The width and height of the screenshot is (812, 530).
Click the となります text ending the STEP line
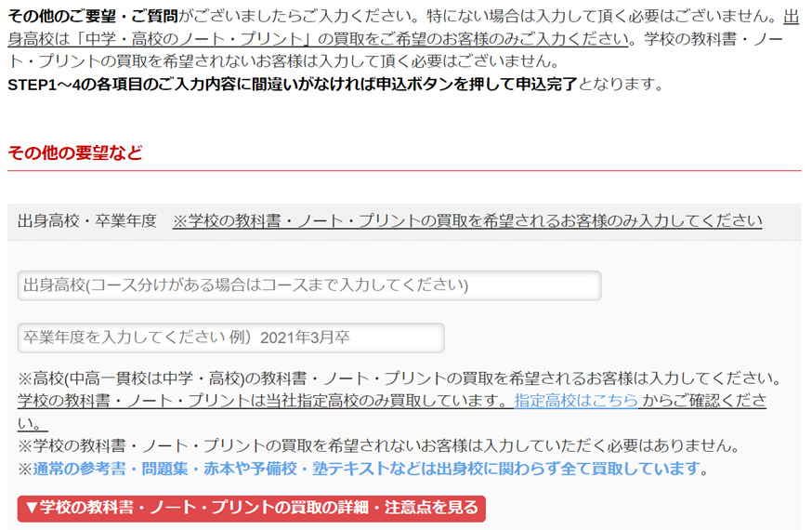coord(620,85)
